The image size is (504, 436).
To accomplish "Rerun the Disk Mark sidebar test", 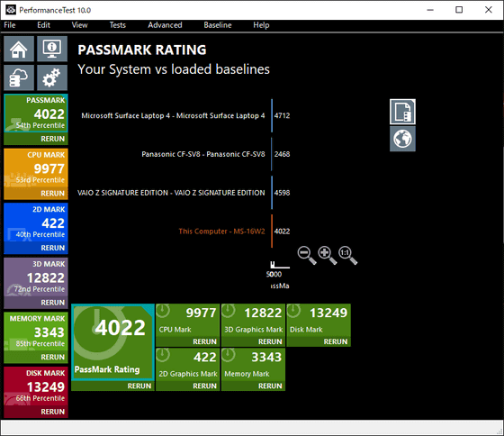I will click(52, 412).
